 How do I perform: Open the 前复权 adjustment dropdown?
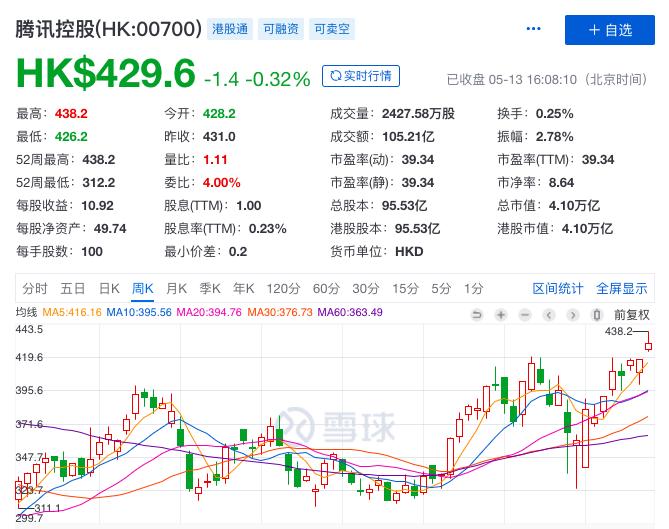(x=631, y=315)
